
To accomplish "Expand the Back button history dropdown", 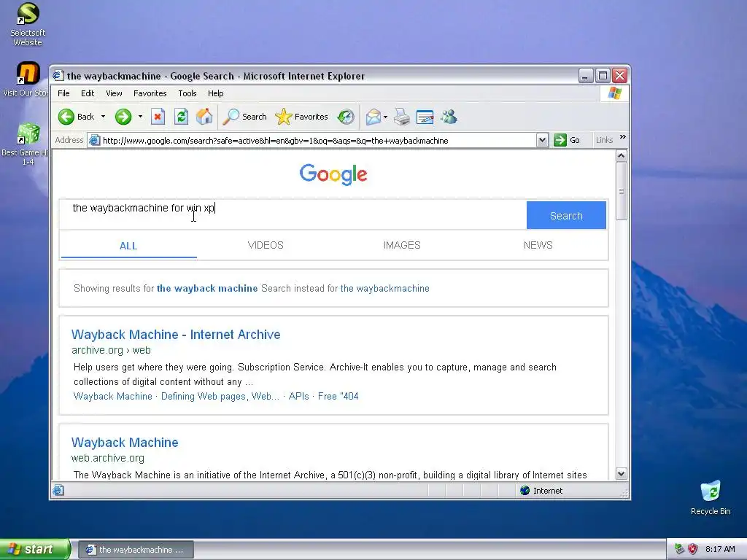I will [103, 117].
